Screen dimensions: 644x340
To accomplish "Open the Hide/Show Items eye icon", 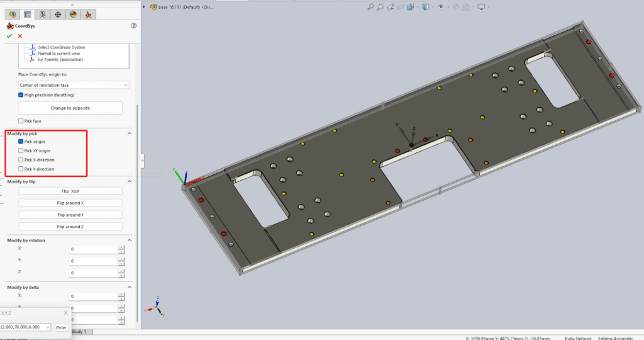I will pos(441,7).
